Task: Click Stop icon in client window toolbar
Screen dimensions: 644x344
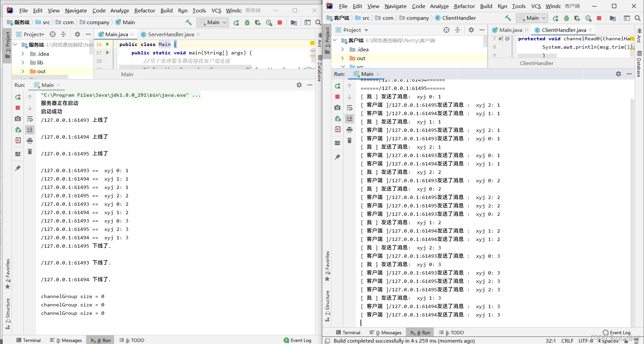Action: point(599,18)
